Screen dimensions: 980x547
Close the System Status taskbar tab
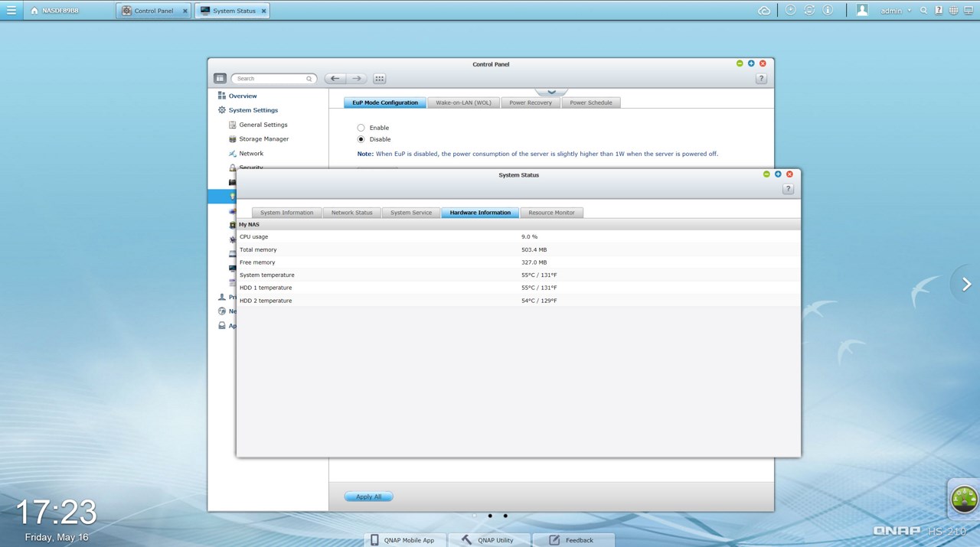click(x=264, y=11)
